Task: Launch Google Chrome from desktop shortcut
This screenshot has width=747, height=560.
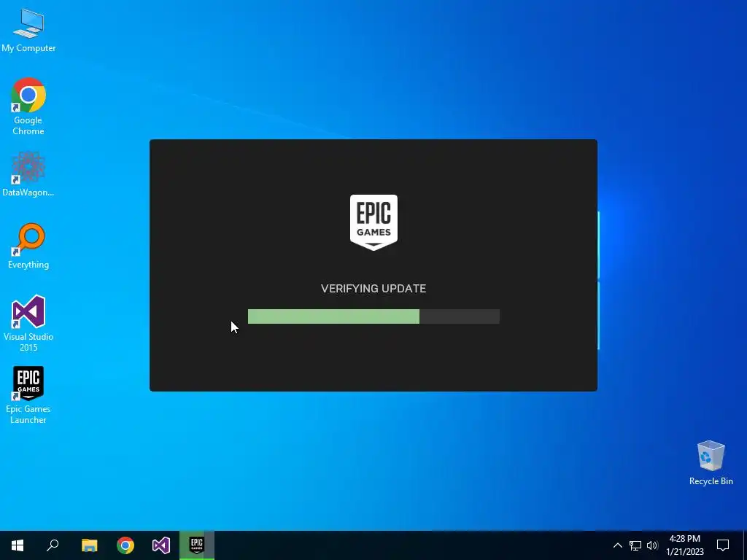Action: coord(28,106)
